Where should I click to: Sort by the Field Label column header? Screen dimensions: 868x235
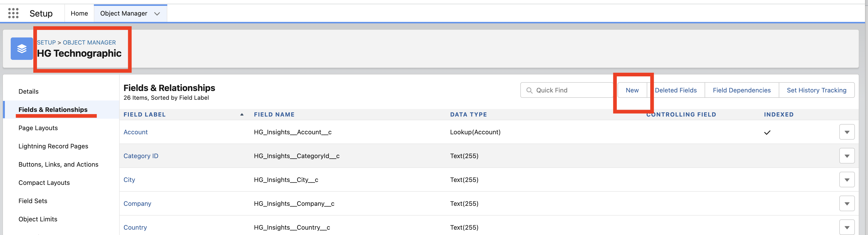[145, 115]
